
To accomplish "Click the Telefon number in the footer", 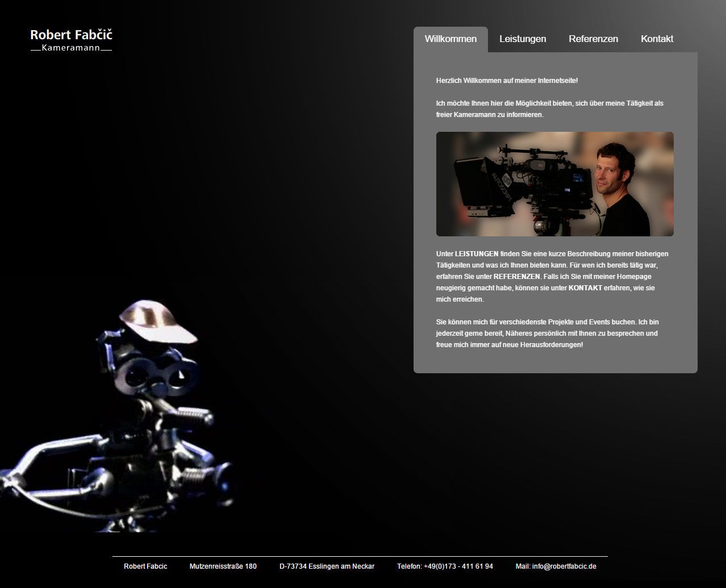I will click(445, 566).
